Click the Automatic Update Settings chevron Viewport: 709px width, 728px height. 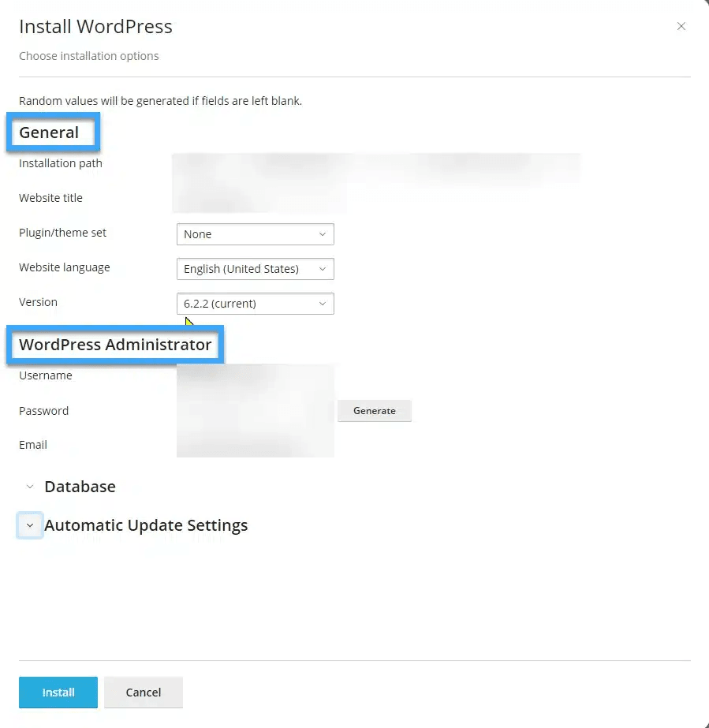[29, 525]
